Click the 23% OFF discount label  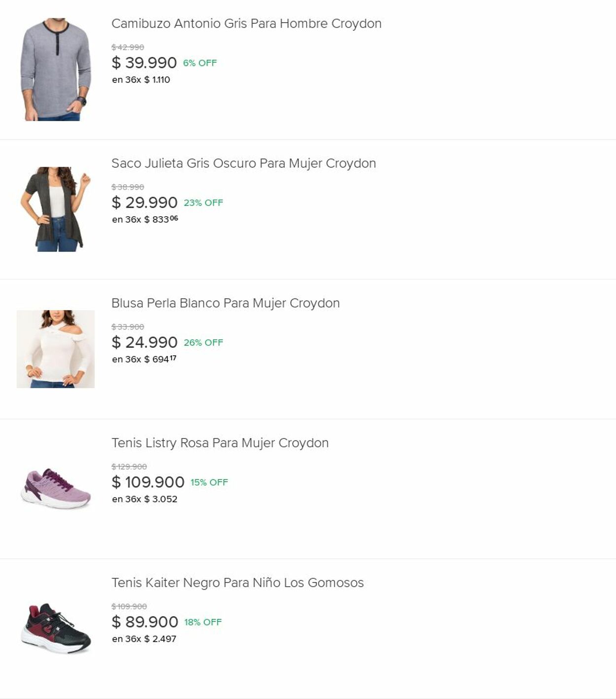(204, 203)
